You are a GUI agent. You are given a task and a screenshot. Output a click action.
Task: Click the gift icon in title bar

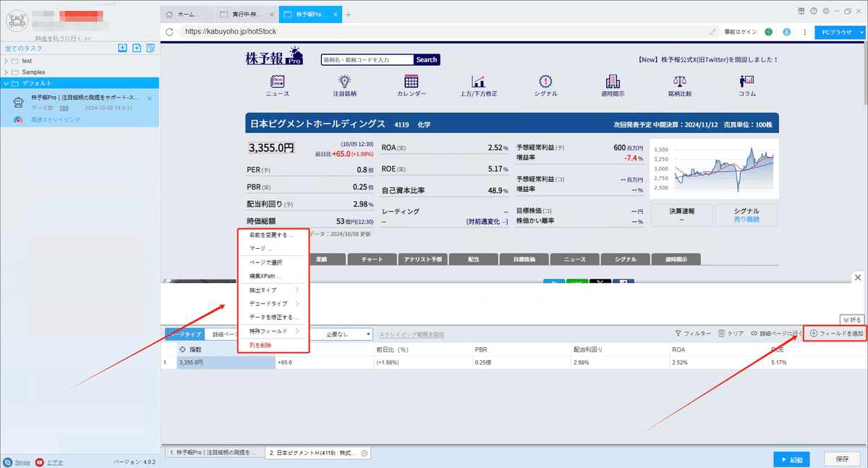801,11
